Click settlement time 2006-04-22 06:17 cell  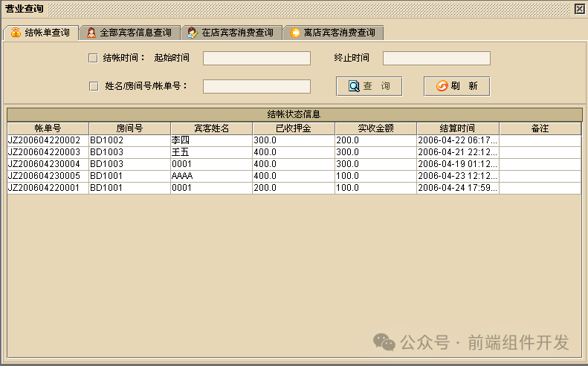click(x=458, y=140)
